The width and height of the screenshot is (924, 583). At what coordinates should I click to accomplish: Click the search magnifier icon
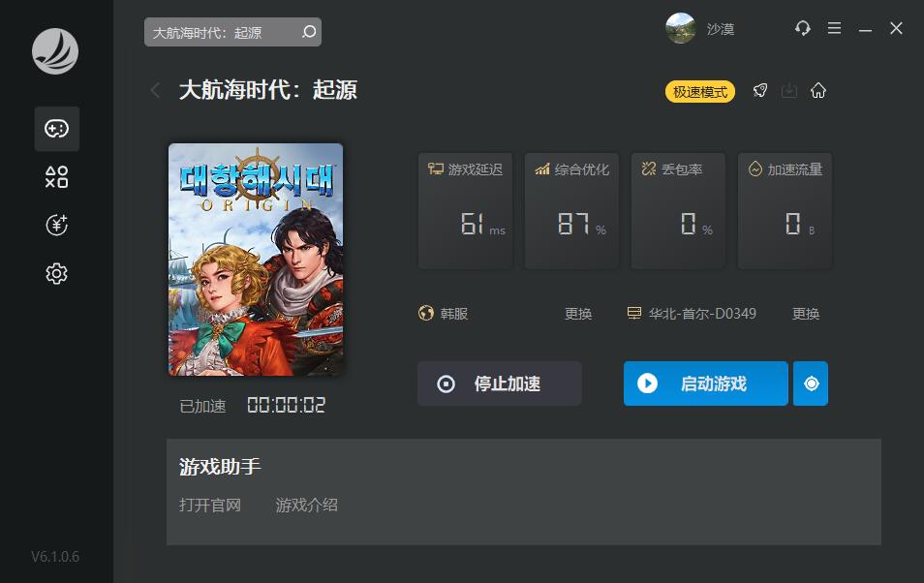[x=309, y=32]
